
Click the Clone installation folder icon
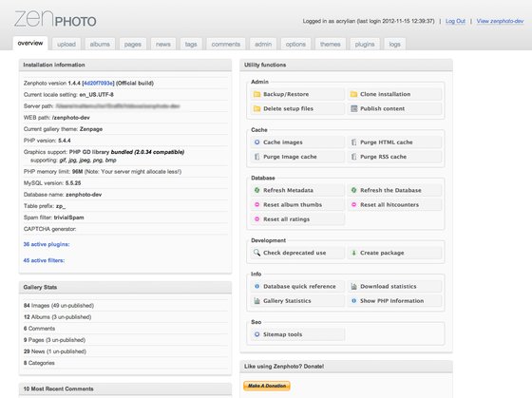point(353,94)
